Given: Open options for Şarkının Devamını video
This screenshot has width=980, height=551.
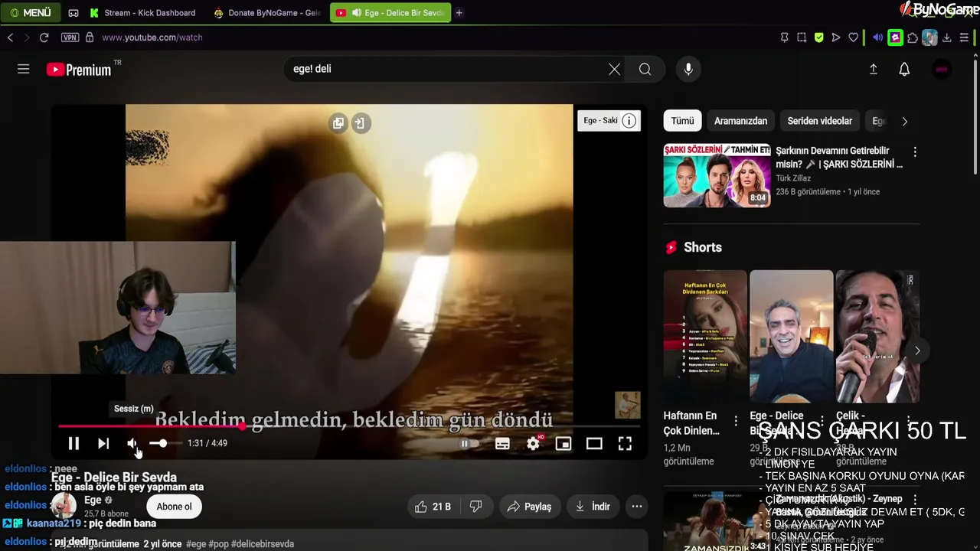Looking at the screenshot, I should click(915, 152).
